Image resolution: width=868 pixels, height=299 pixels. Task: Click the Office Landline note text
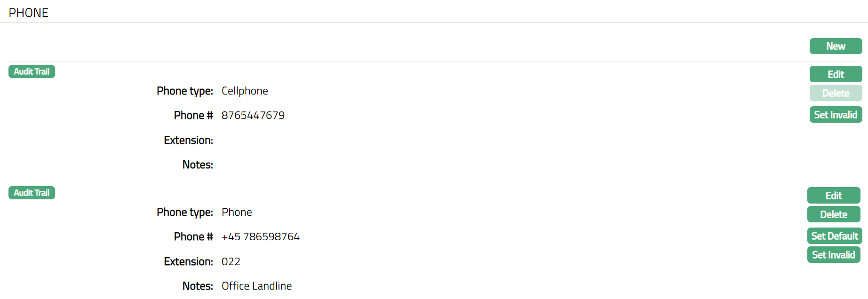[257, 286]
